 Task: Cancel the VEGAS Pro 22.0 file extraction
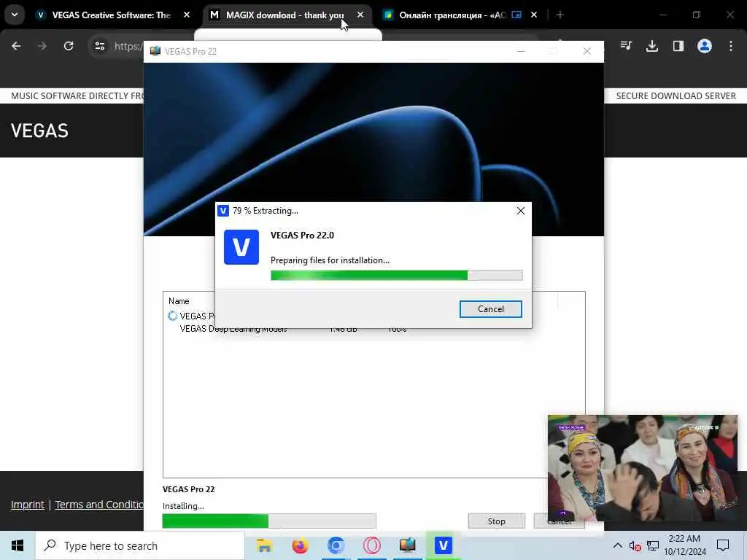[490, 309]
